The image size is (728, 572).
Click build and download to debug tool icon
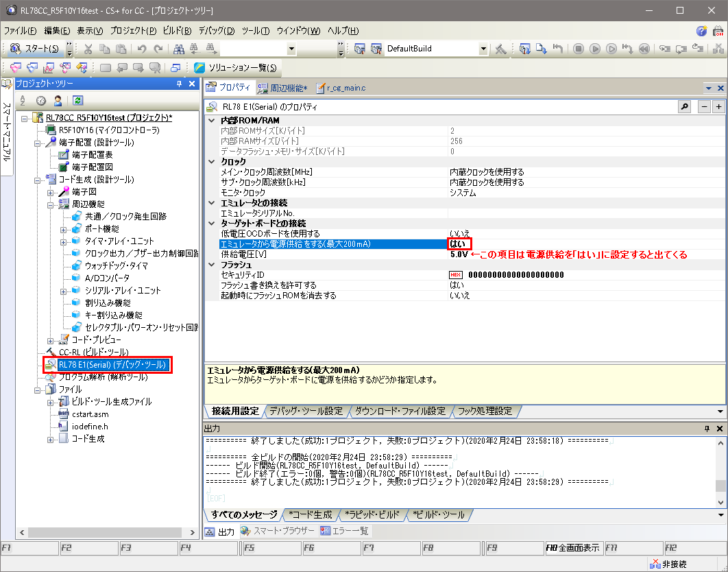(x=524, y=49)
